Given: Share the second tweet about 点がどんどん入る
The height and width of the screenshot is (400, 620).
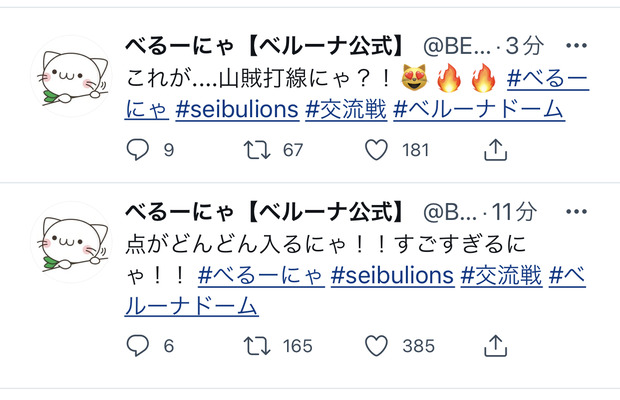Looking at the screenshot, I should pyautogui.click(x=495, y=345).
